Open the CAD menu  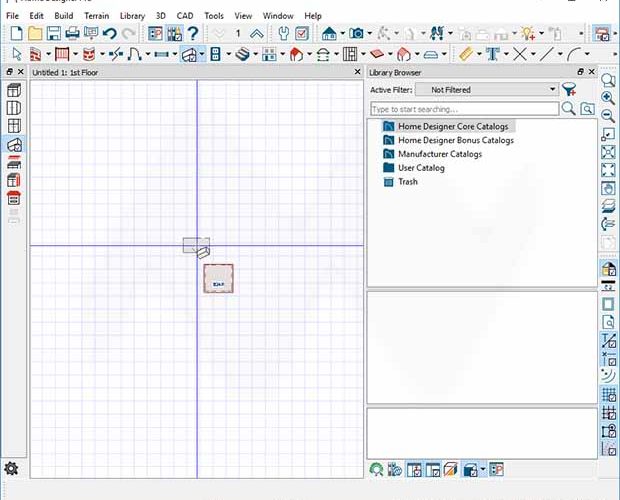pyautogui.click(x=185, y=16)
